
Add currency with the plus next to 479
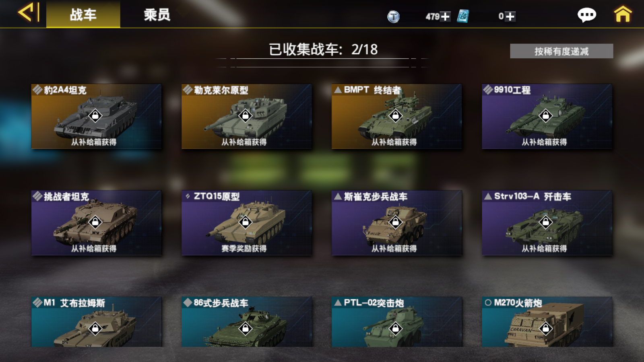445,16
